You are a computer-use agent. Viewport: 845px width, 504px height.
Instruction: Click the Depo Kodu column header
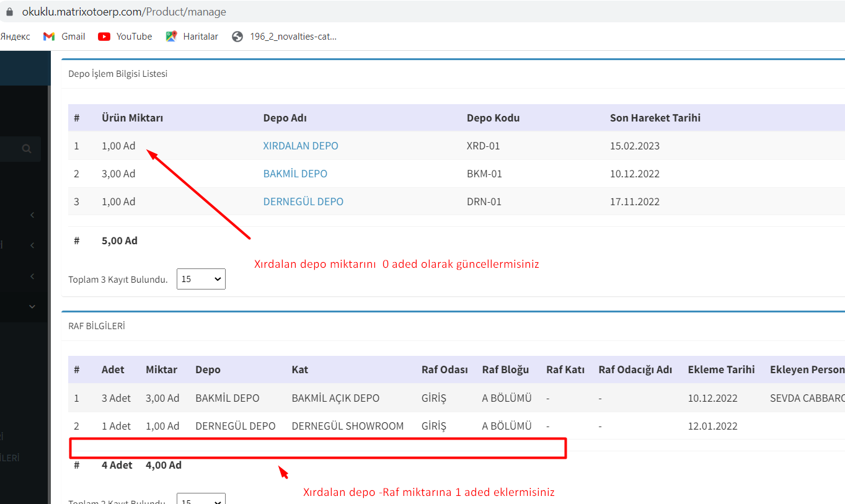click(x=493, y=118)
